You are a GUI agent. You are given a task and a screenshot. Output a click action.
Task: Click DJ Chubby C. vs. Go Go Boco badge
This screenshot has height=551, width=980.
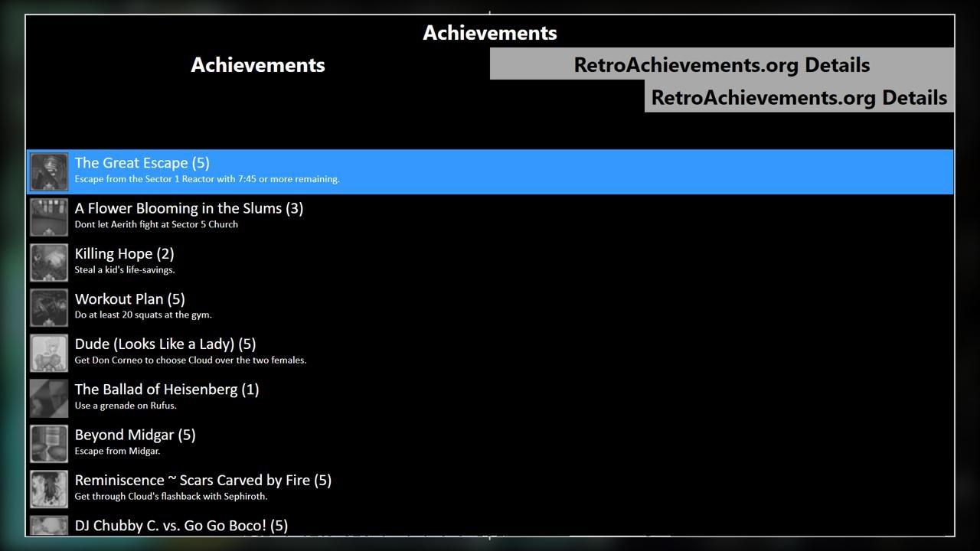49,525
